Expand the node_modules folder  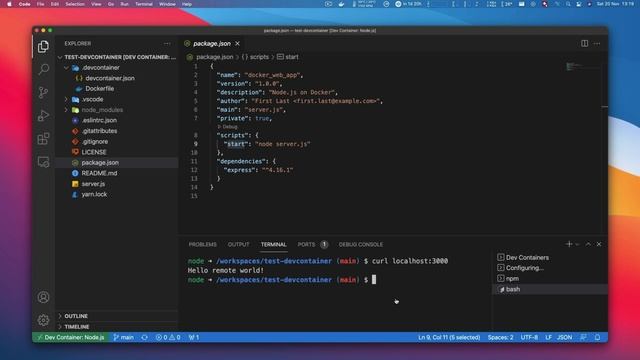117,110
